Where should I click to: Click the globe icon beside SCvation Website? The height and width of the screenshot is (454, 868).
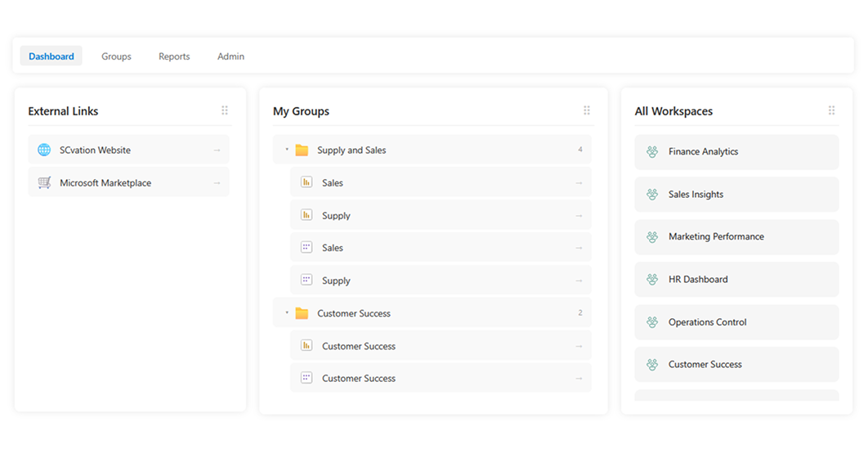44,150
